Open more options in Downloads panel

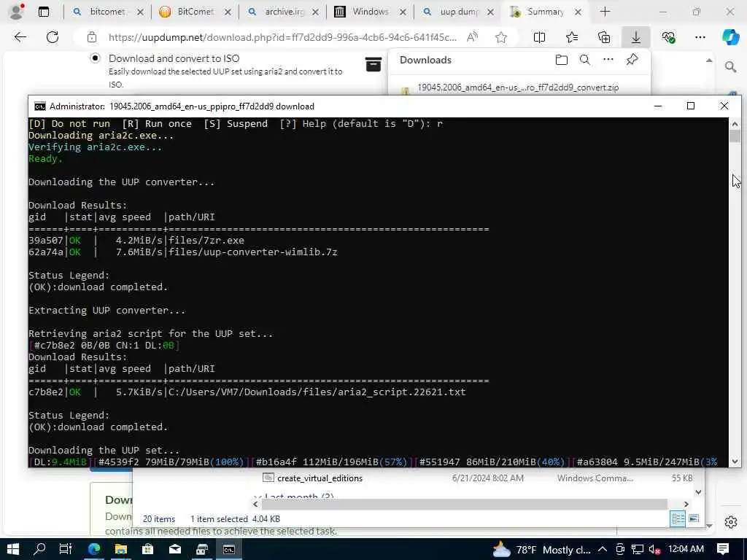[x=608, y=60]
